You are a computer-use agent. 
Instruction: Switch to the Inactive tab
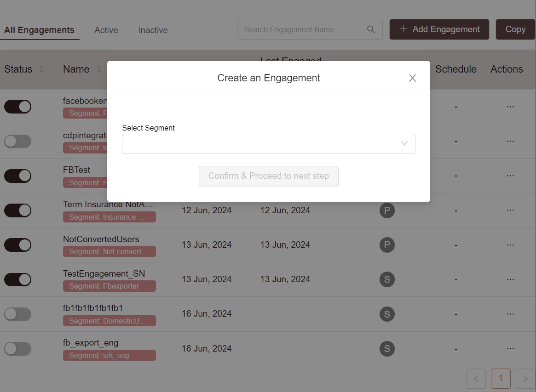coord(153,30)
